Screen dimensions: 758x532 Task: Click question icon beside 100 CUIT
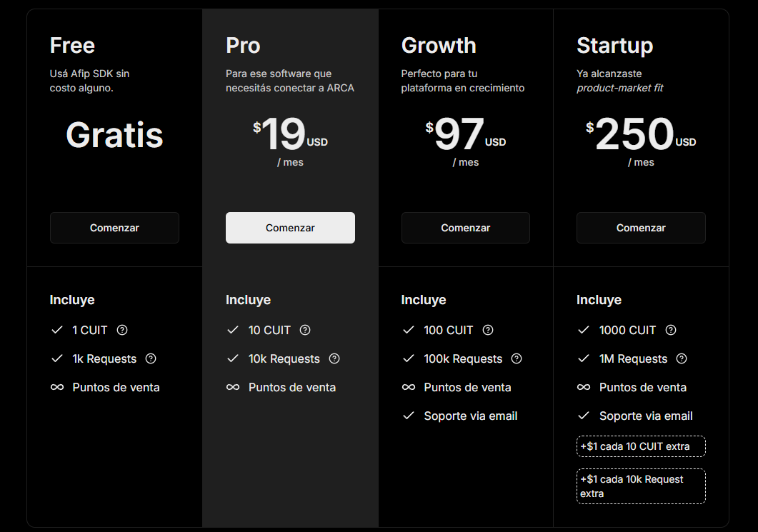click(488, 330)
